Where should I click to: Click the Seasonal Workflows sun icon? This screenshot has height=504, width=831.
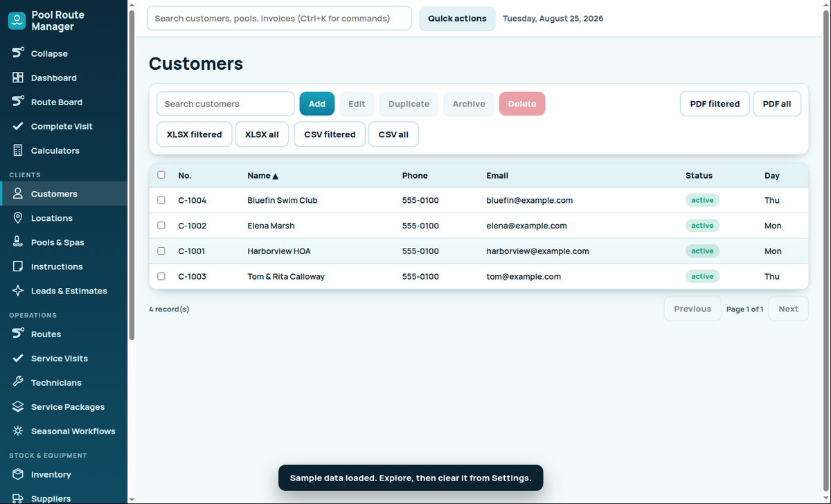click(x=19, y=431)
